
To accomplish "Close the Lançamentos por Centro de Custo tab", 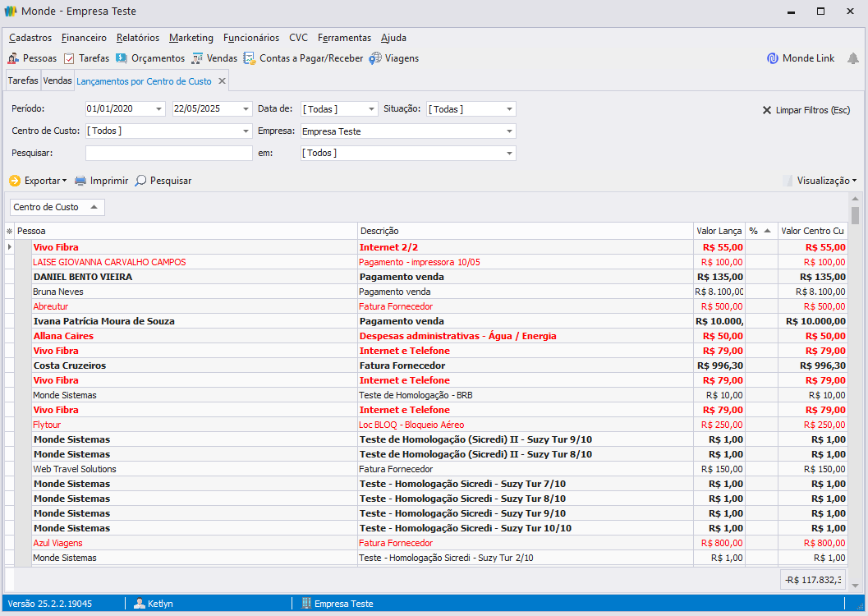I will coord(222,81).
